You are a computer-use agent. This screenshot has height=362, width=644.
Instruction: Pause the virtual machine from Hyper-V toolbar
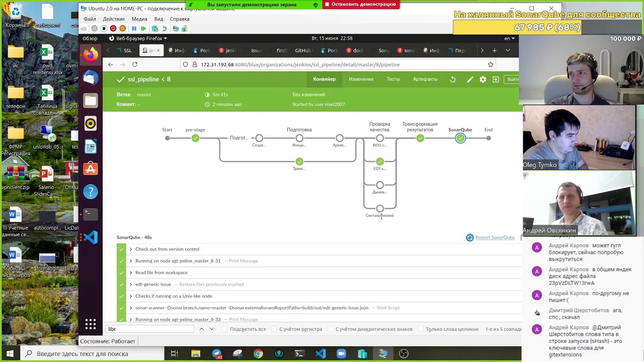coord(134,29)
